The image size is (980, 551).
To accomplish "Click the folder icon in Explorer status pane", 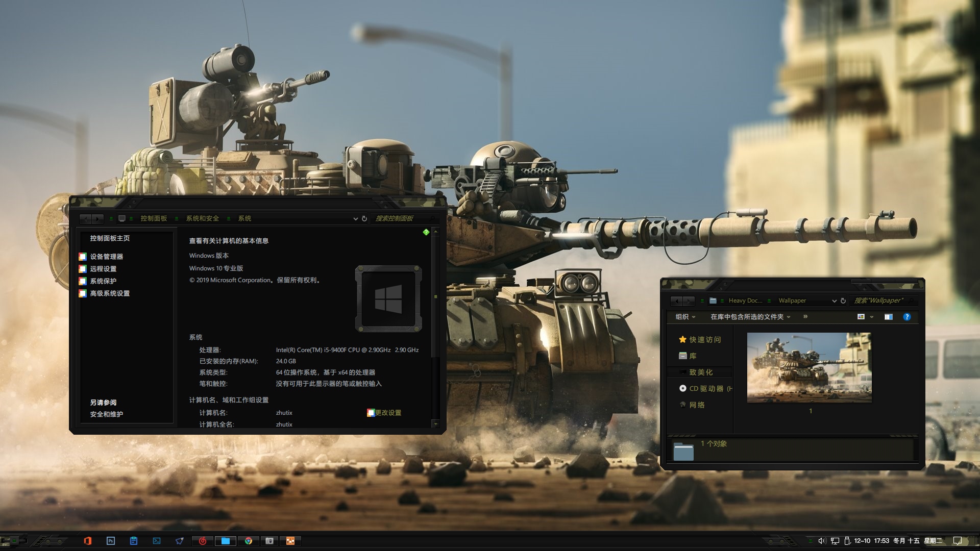I will click(x=683, y=452).
